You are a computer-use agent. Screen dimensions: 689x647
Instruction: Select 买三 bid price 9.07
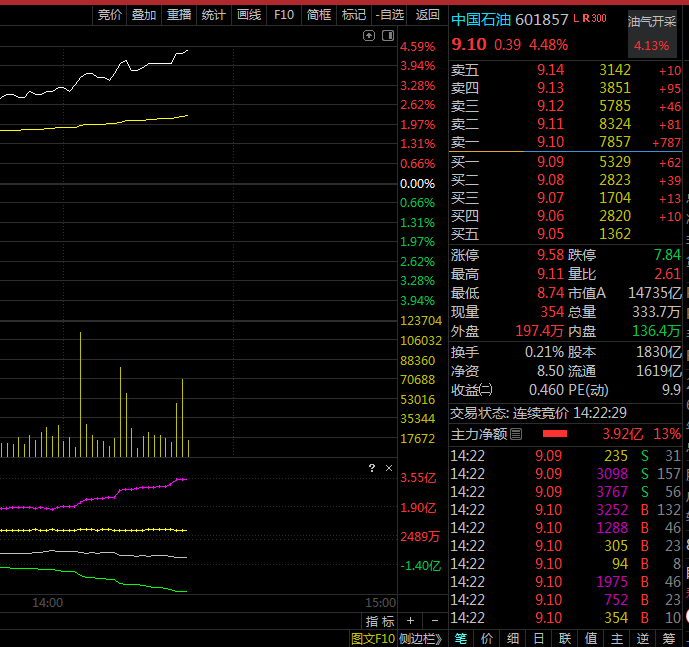click(x=551, y=198)
